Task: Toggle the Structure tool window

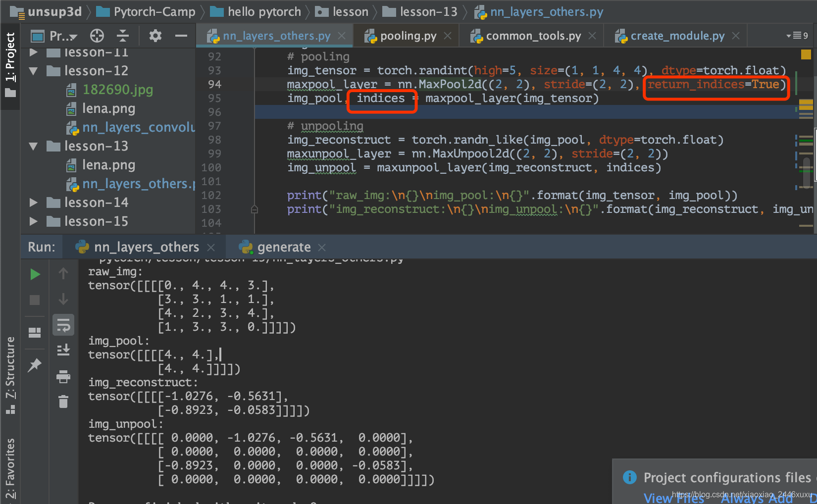Action: tap(10, 375)
